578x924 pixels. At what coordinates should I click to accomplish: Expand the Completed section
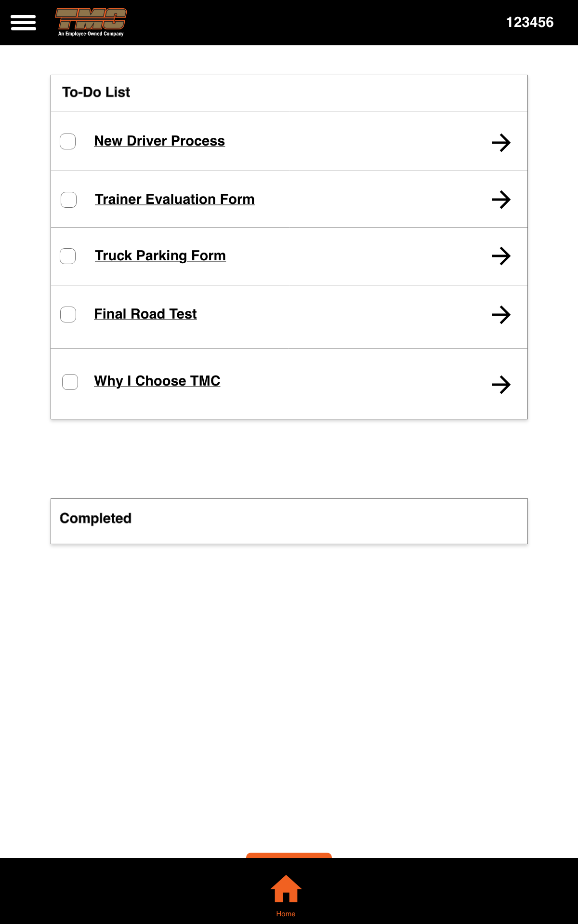pos(289,521)
